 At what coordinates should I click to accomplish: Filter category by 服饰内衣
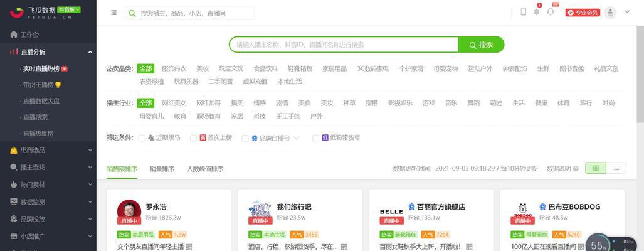pos(174,68)
